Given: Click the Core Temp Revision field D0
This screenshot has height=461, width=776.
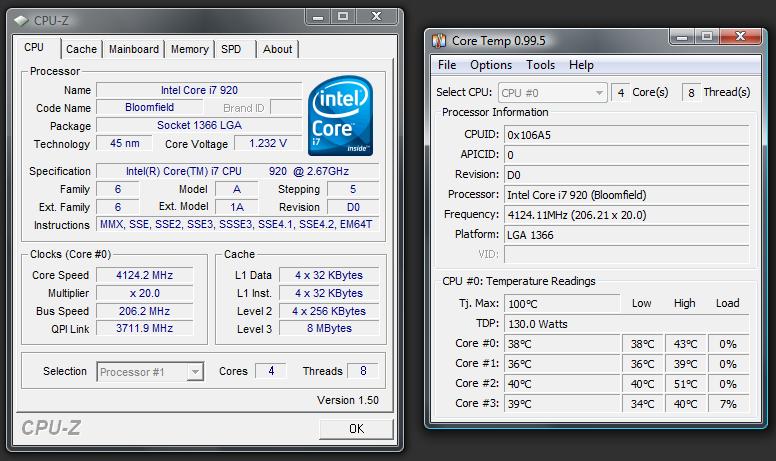Looking at the screenshot, I should [x=627, y=175].
